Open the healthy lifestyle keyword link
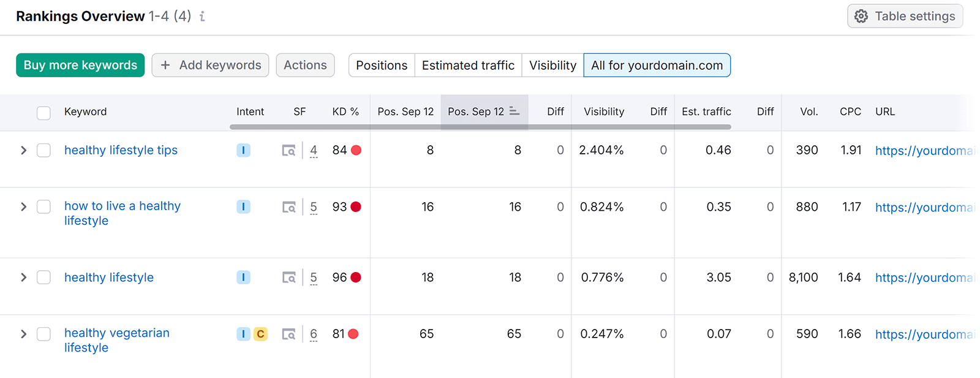Viewport: 980px width, 378px height. (109, 278)
